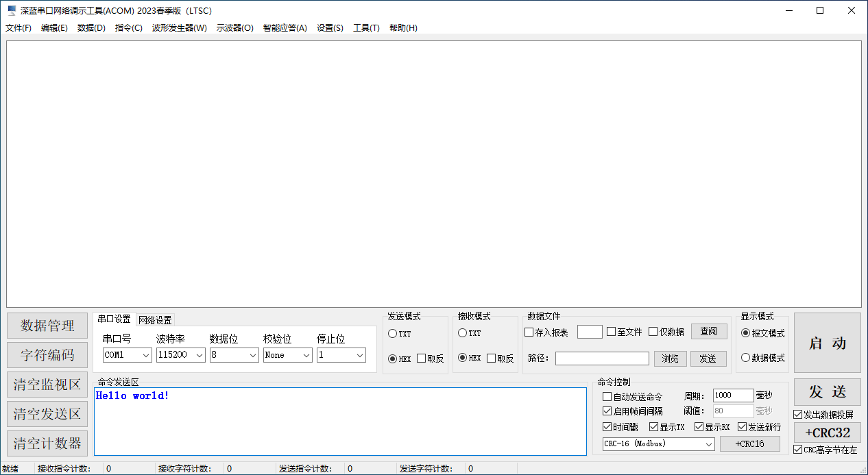Click the 查阅 button
868x475 pixels.
tap(709, 332)
